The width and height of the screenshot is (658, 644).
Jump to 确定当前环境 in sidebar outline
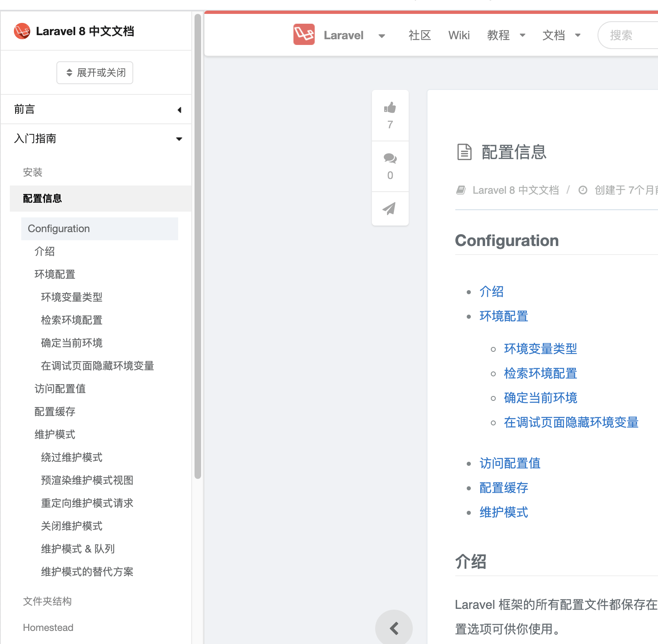(72, 343)
